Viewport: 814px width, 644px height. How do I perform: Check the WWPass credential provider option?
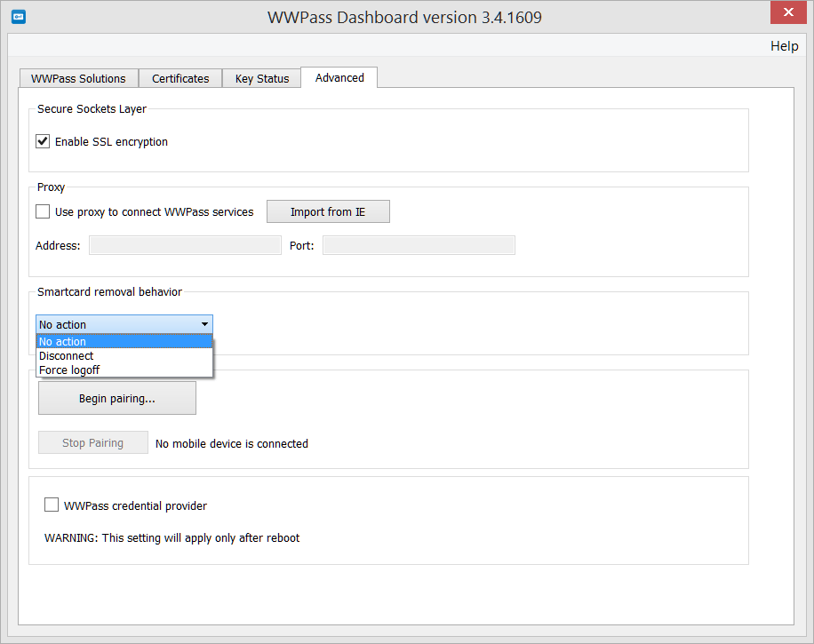pos(52,504)
